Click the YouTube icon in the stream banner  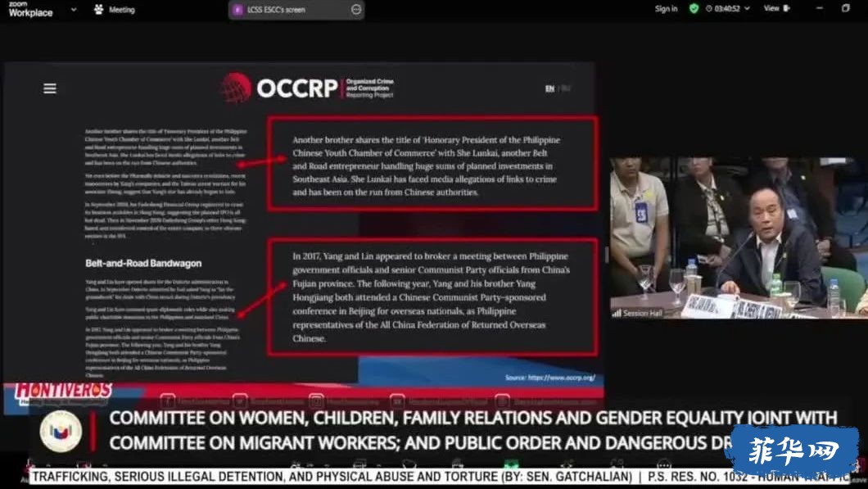tap(397, 401)
